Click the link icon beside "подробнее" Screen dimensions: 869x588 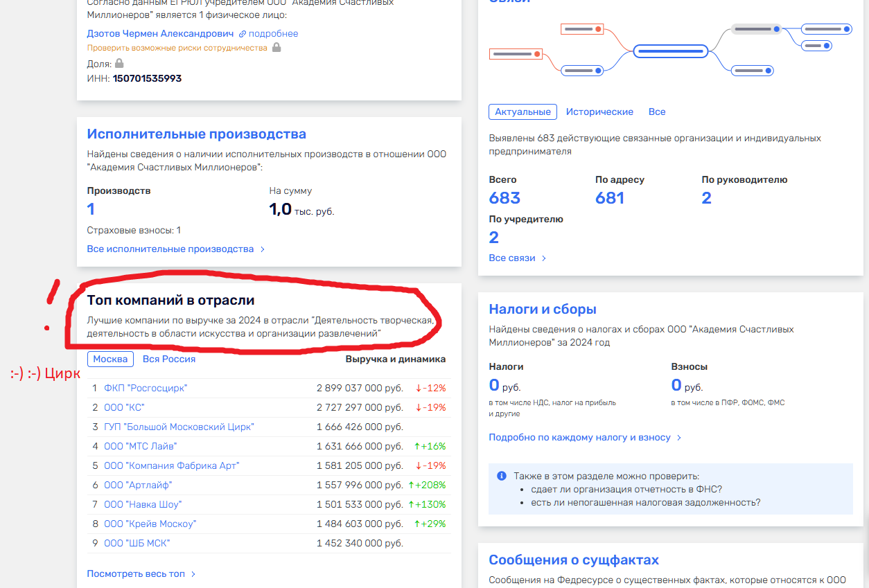(x=243, y=34)
